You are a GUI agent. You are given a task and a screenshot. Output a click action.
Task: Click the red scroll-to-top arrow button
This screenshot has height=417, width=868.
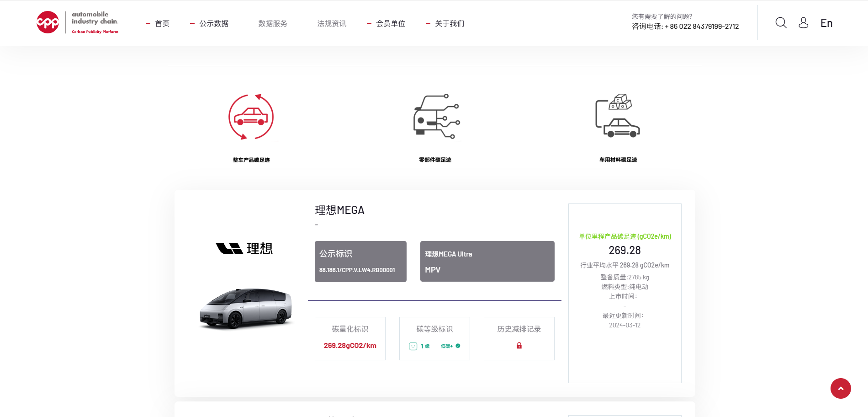tap(840, 388)
